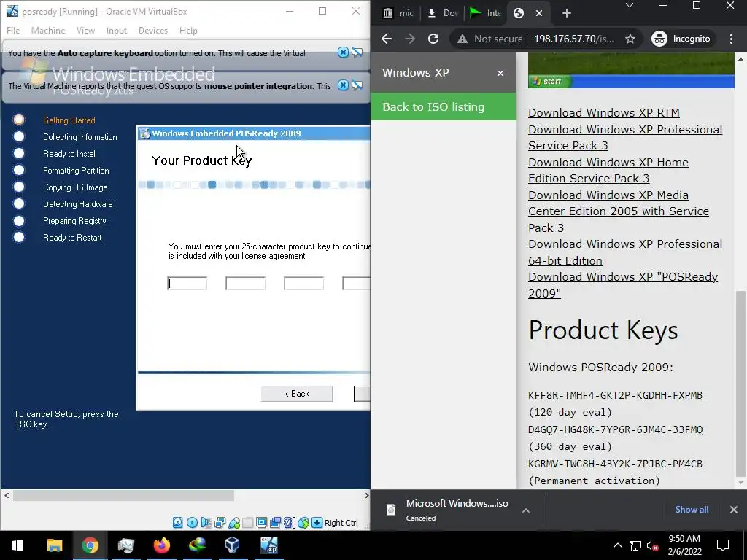Click the keyboard capture arrow icon near Right Ctrl

317,522
